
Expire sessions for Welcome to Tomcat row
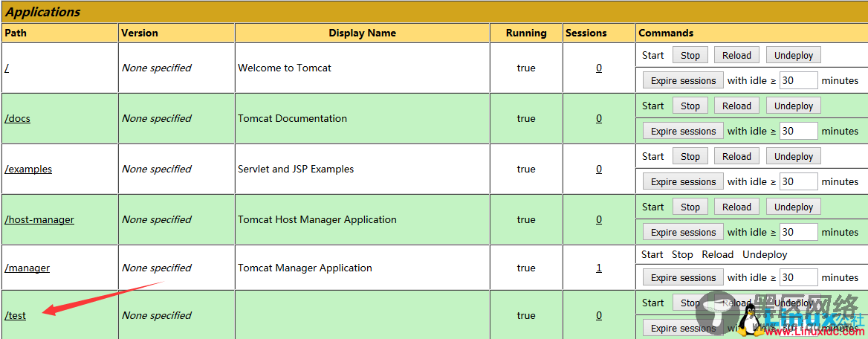tap(683, 81)
